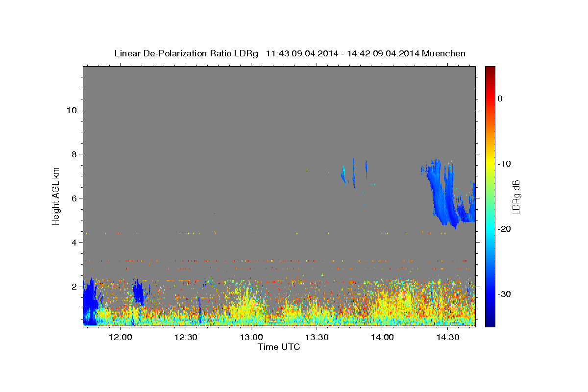The image size is (588, 392).
Task: Click the height tick label 4
Action: pyautogui.click(x=74, y=243)
